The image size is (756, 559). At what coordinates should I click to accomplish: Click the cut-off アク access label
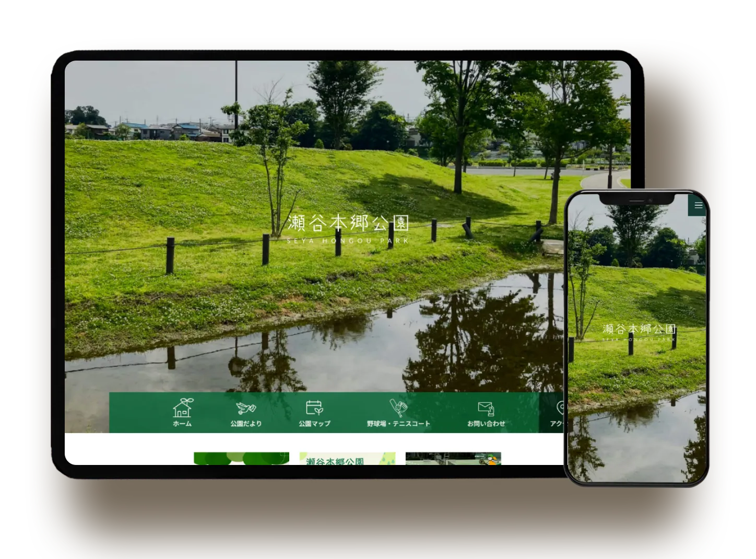coord(556,424)
